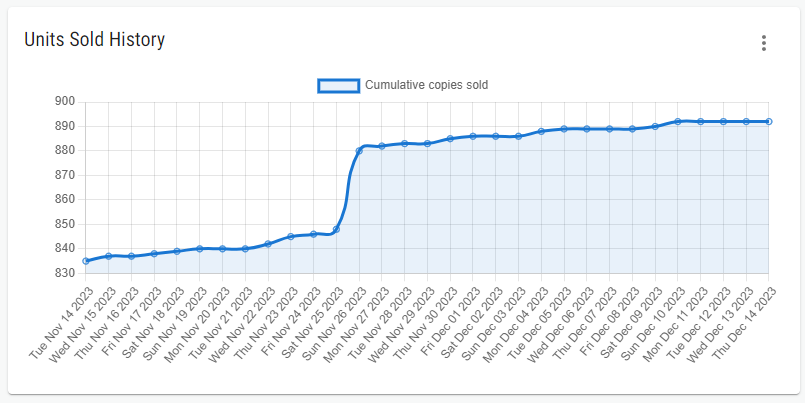Select the Tue Dec 05 2023 data point
The image size is (805, 403).
(564, 129)
